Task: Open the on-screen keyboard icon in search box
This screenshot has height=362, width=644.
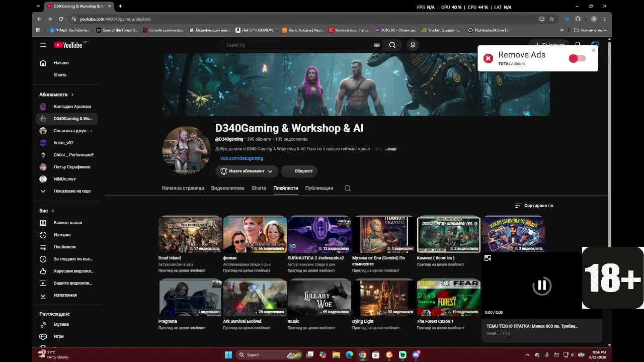Action: click(x=376, y=45)
